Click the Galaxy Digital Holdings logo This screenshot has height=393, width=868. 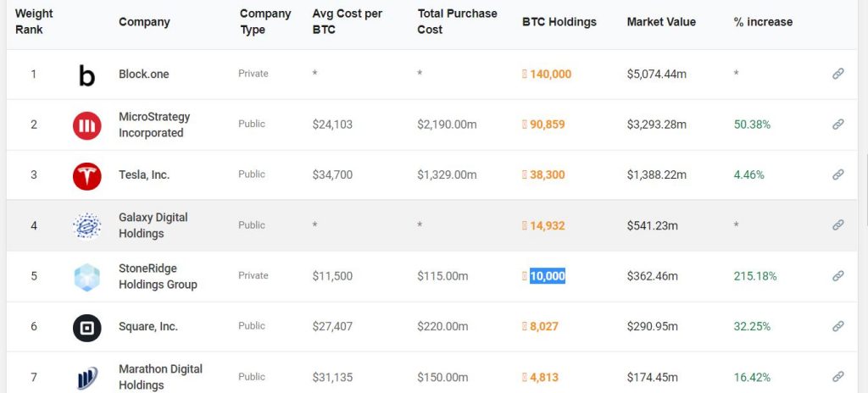[87, 226]
